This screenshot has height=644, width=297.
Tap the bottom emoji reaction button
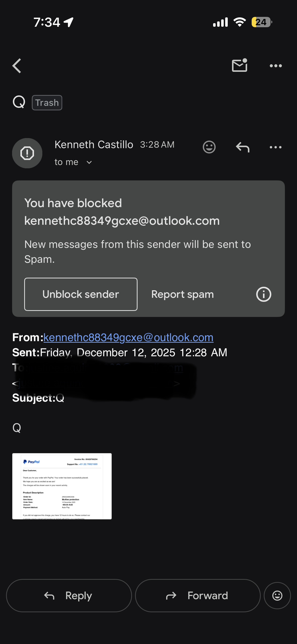(277, 596)
